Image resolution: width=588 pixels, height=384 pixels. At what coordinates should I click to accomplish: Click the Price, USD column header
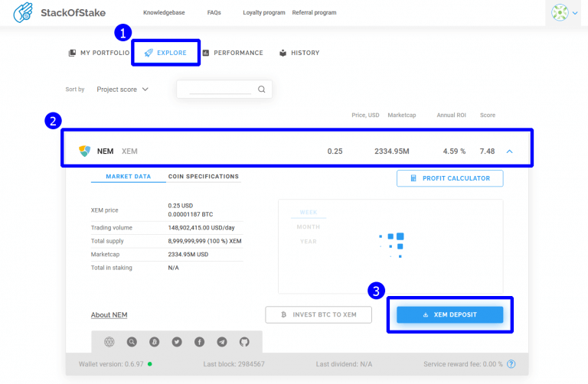[x=365, y=115]
